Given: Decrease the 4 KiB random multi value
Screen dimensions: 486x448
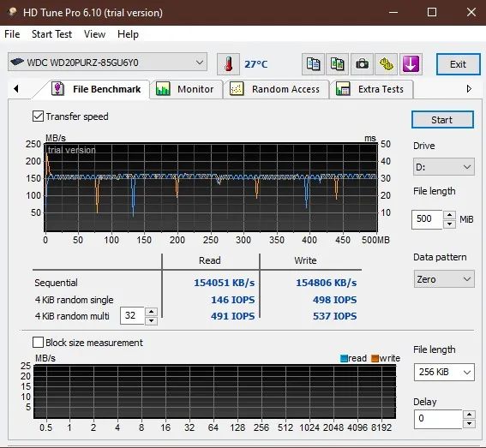Looking at the screenshot, I should pos(151,320).
